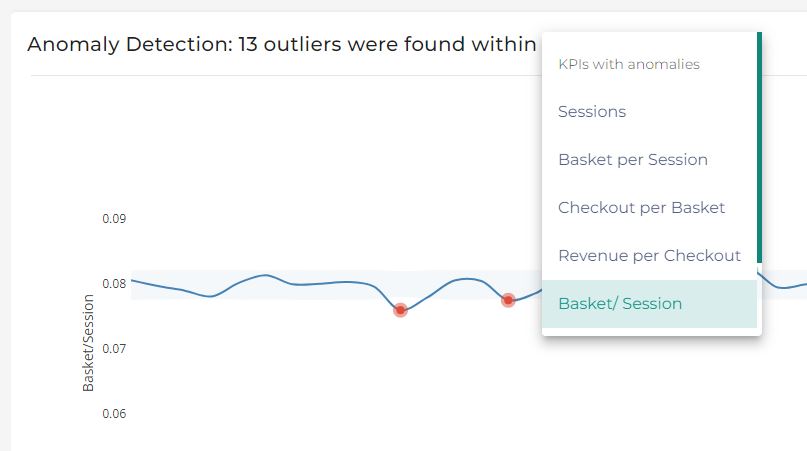Click the 0.08 y-axis tick label
The image size is (807, 451).
click(x=114, y=284)
